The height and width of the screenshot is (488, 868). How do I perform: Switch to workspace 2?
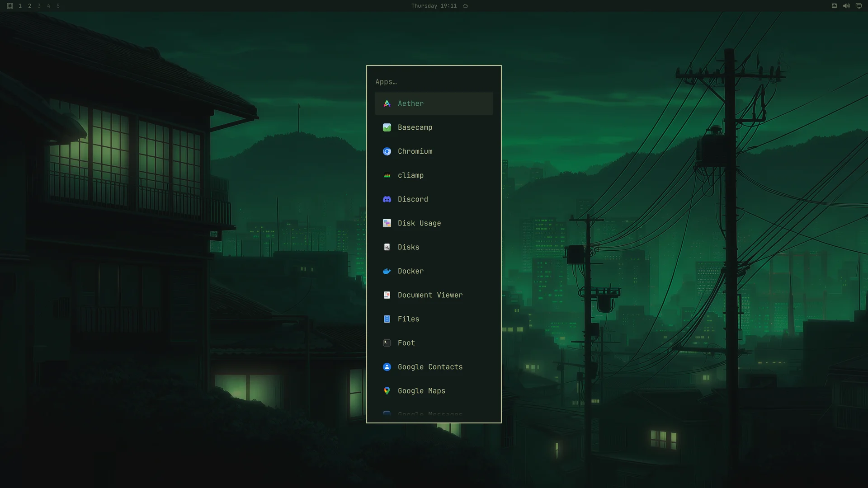30,6
